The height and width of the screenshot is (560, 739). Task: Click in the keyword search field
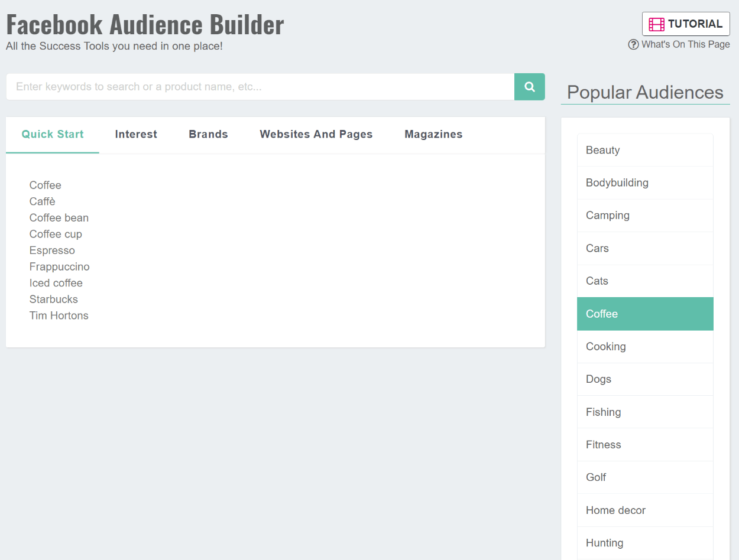pos(260,87)
